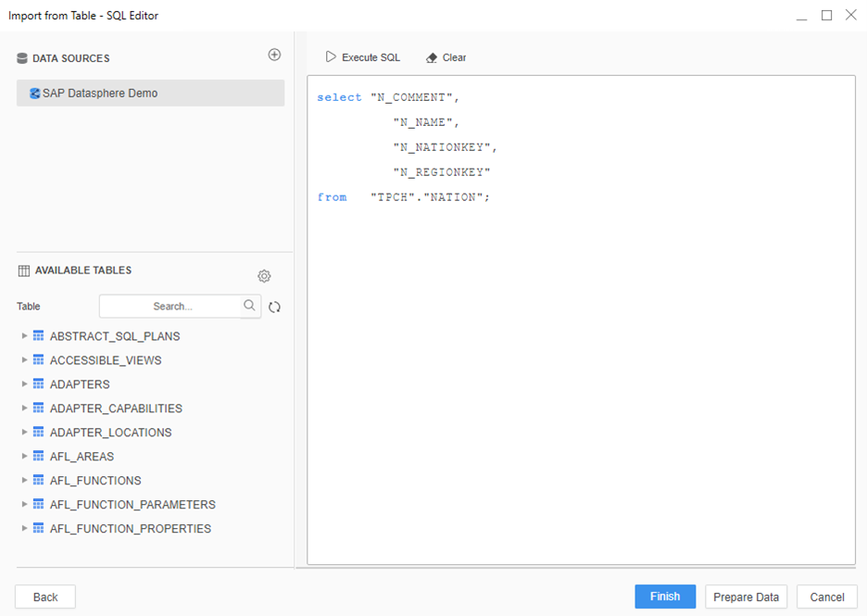867x616 pixels.
Task: Expand the ACCESSIBLE_VIEWS tree node
Action: pyautogui.click(x=25, y=360)
